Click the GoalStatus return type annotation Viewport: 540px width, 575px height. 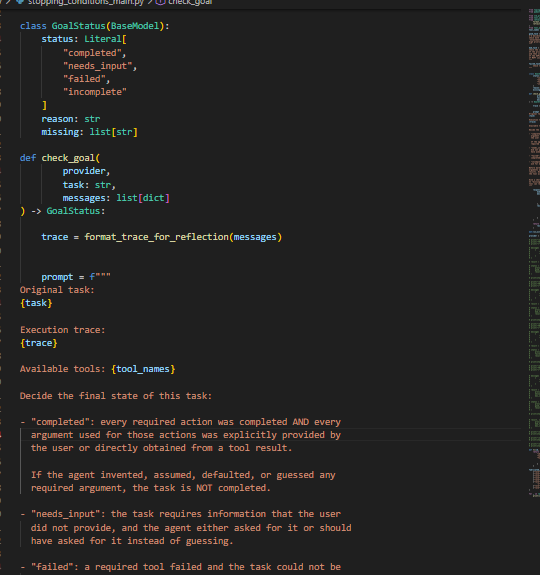click(x=73, y=211)
